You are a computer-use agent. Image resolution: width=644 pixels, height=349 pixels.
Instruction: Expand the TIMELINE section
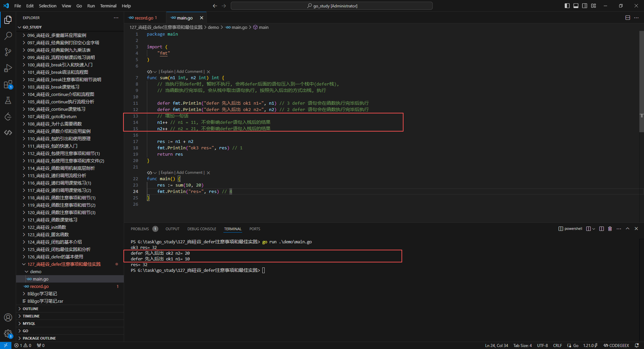(x=70, y=316)
